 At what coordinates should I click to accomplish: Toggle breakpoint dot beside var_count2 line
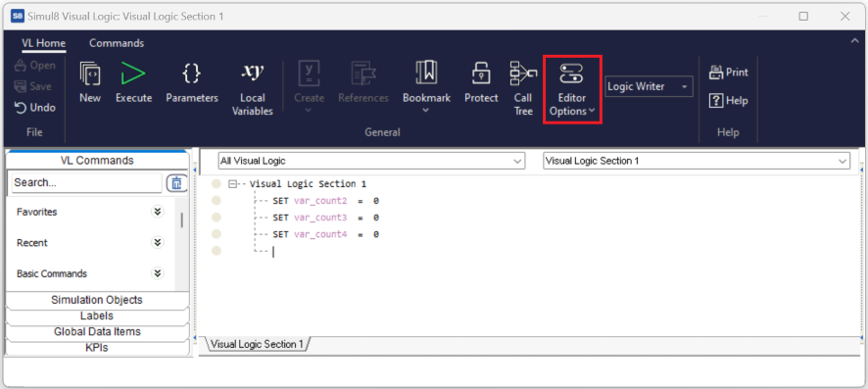217,200
